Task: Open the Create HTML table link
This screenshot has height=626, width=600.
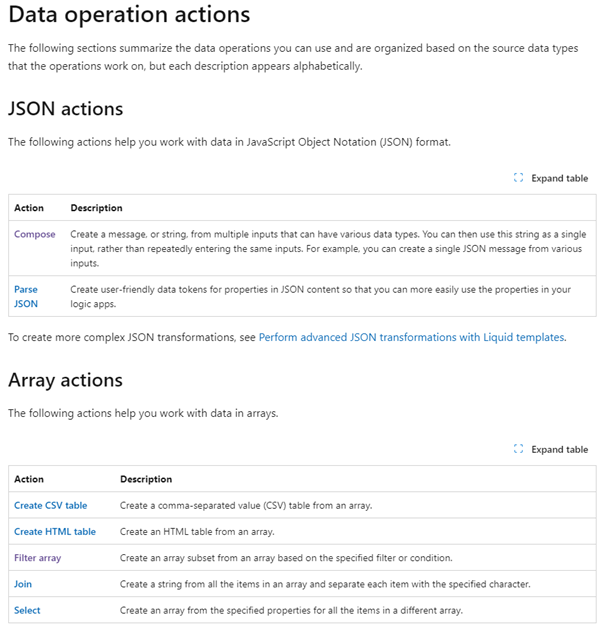Action: 55,532
